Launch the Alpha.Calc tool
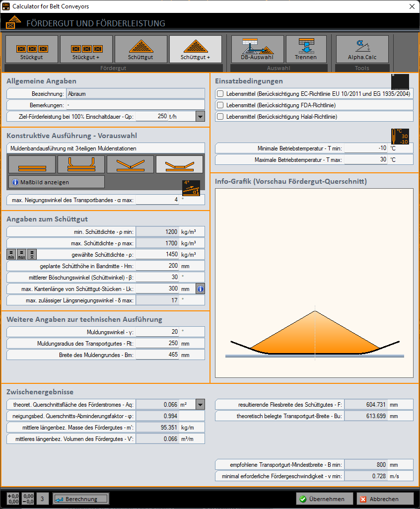 click(x=362, y=49)
